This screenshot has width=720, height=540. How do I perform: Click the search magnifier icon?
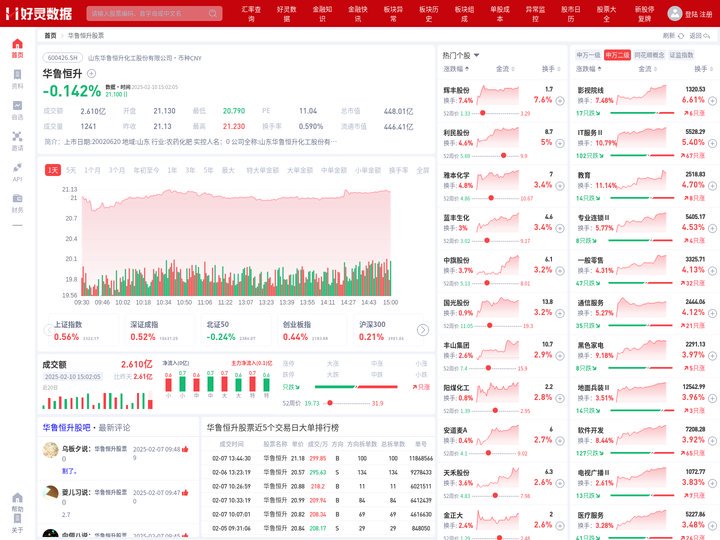click(213, 13)
